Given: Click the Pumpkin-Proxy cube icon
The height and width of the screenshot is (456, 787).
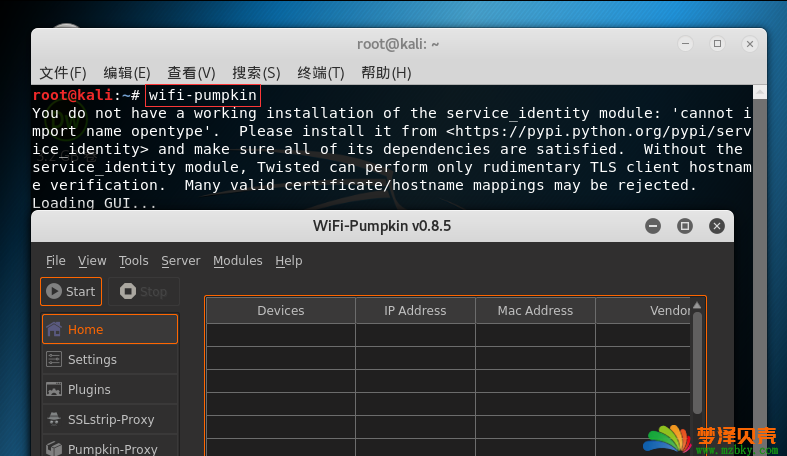Looking at the screenshot, I should pyautogui.click(x=54, y=448).
